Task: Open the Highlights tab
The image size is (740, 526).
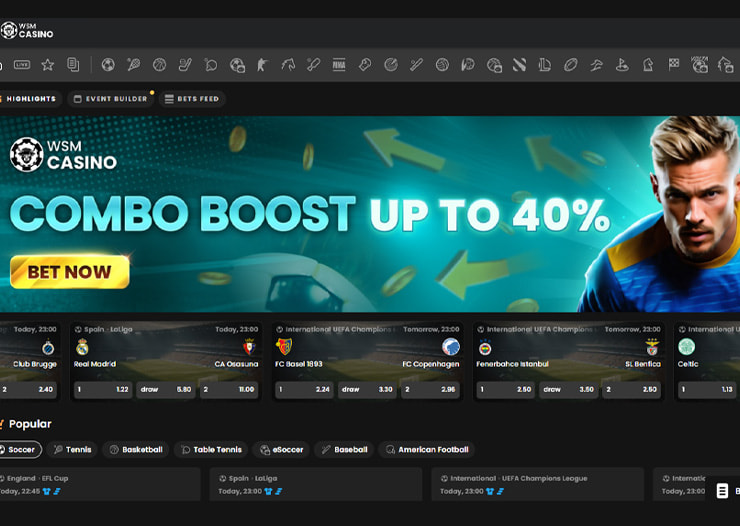Action: click(x=30, y=99)
